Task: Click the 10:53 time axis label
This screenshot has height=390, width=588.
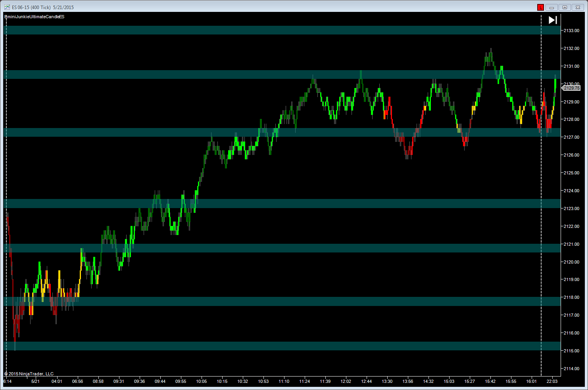Action: coord(263,381)
